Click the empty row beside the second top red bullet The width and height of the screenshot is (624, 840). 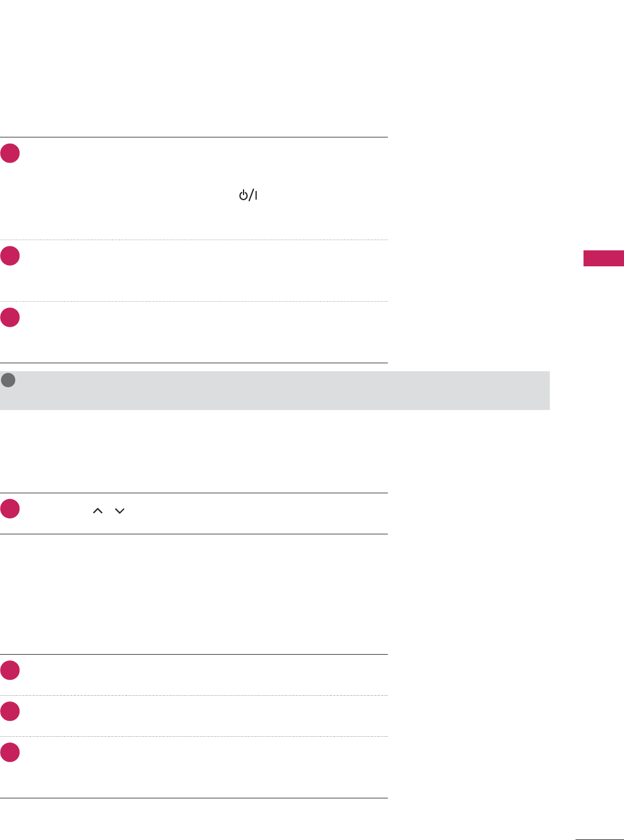pyautogui.click(x=204, y=271)
